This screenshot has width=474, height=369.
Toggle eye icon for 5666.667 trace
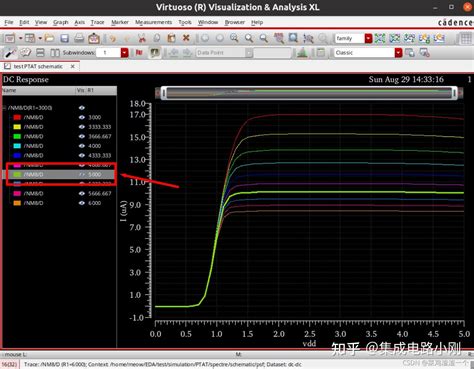[x=82, y=193]
